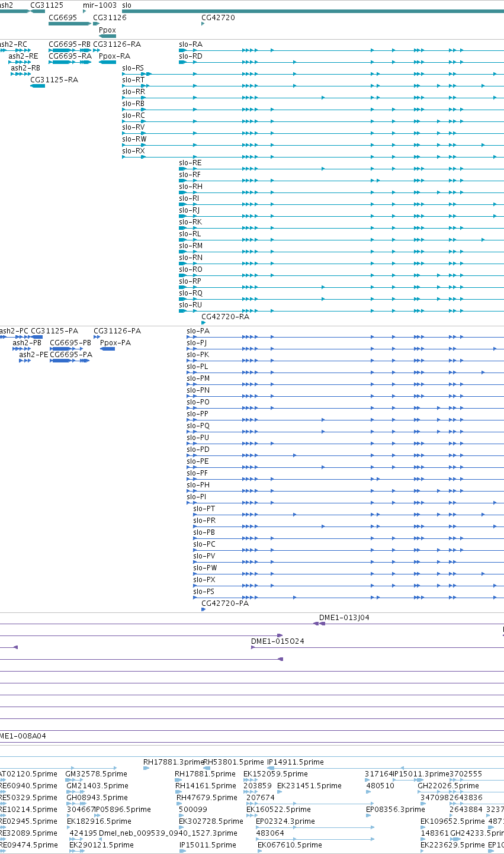Image resolution: width=504 pixels, height=854 pixels.
Task: Open EST EK302728.5prime
Action: click(x=211, y=821)
